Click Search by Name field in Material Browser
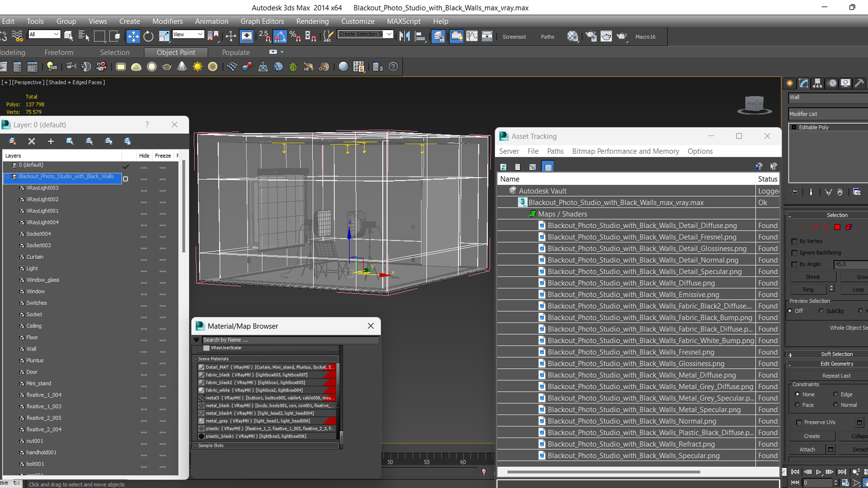868x488 pixels. (291, 340)
